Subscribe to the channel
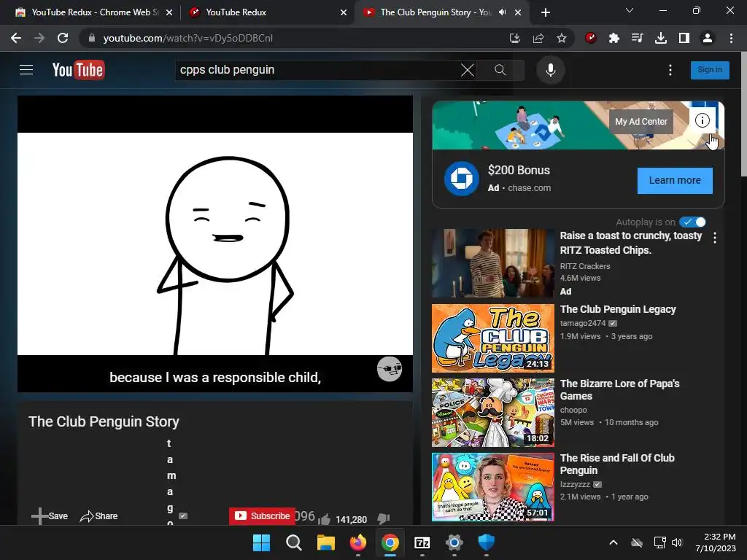 click(262, 516)
